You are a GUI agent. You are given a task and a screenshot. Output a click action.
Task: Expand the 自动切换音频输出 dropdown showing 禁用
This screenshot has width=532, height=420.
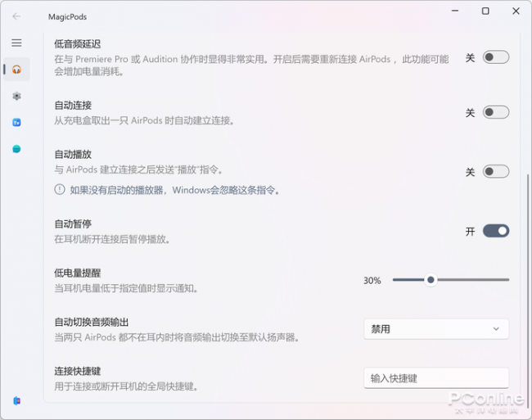point(436,329)
